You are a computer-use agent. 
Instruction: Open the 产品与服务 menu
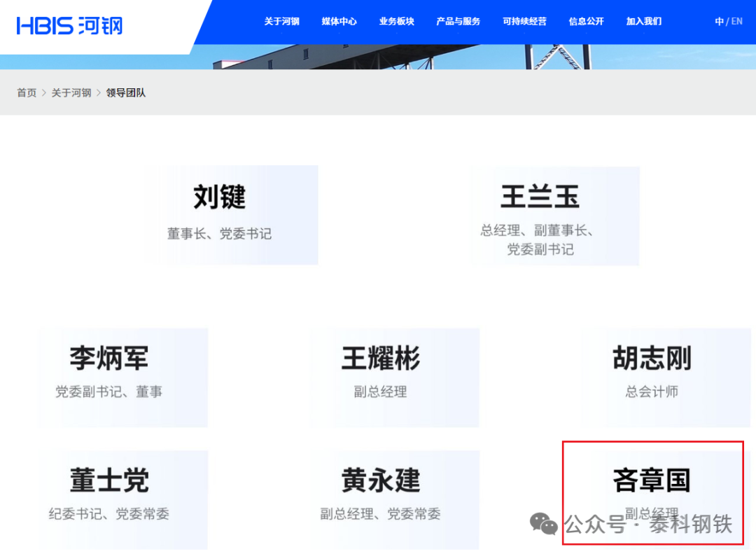click(x=458, y=21)
